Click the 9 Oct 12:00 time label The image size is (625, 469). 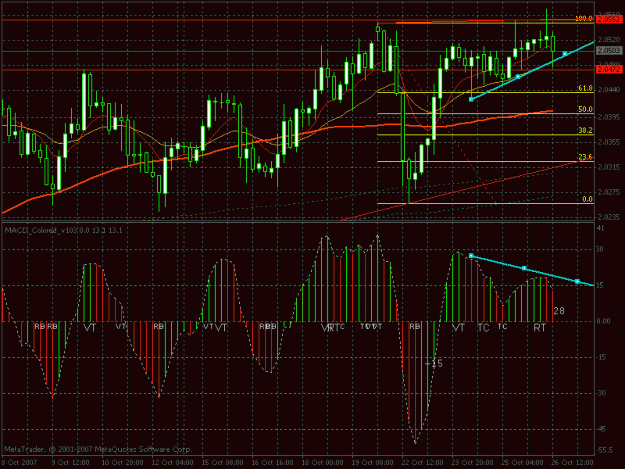(x=70, y=462)
